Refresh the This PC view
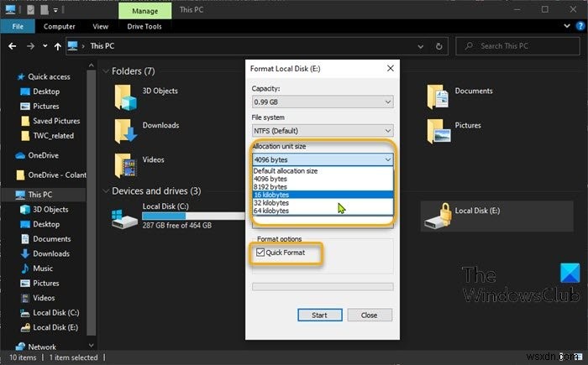 pyautogui.click(x=438, y=46)
